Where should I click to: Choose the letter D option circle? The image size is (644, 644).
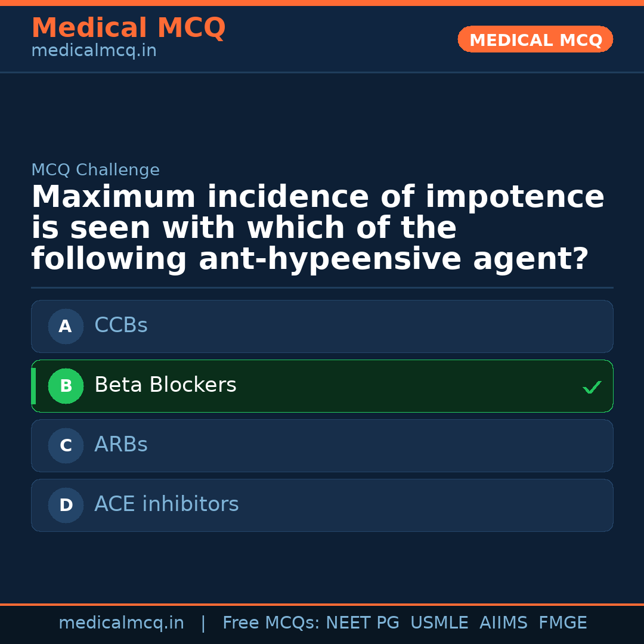click(66, 505)
